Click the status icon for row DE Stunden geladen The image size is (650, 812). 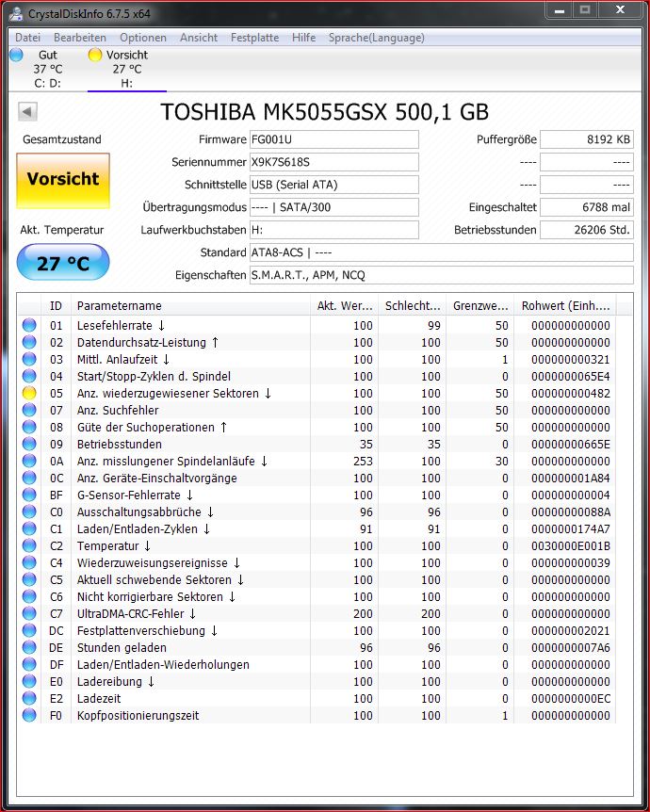tap(29, 647)
